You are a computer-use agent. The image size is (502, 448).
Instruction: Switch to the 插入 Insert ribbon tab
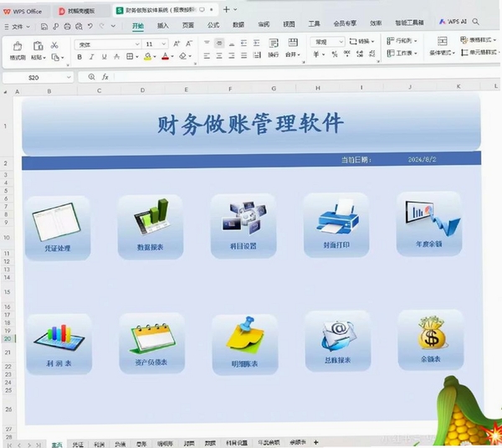tap(163, 25)
